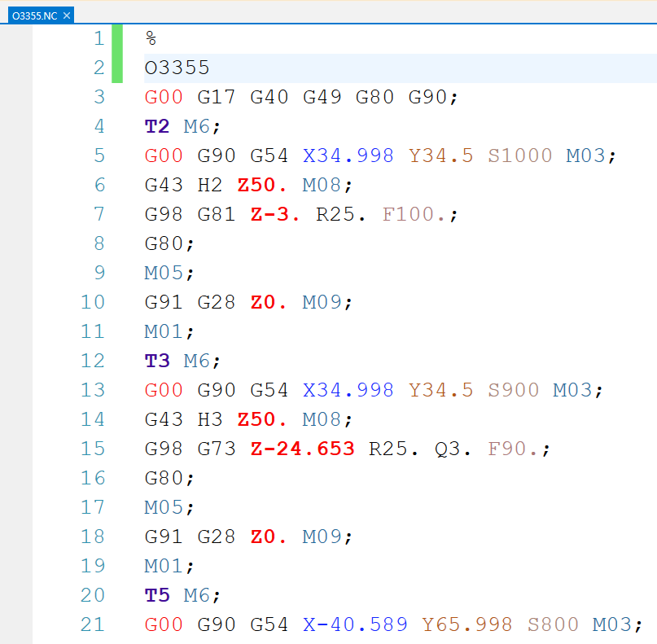Image resolution: width=657 pixels, height=644 pixels.
Task: Click M01 on line 11
Action: click(164, 332)
